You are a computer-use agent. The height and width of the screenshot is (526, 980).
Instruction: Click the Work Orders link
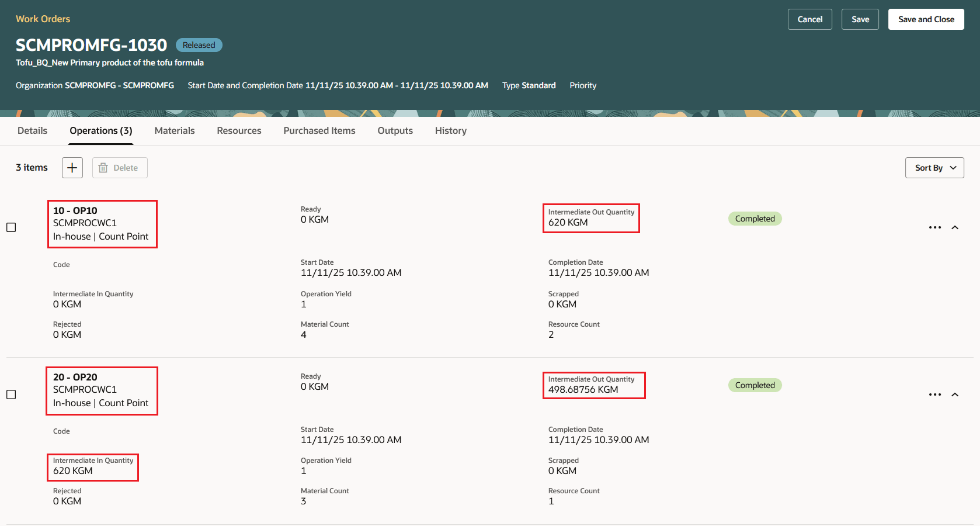(x=43, y=19)
